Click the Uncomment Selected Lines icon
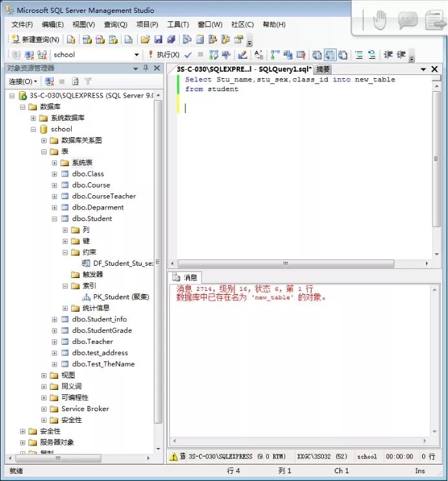 (372, 55)
